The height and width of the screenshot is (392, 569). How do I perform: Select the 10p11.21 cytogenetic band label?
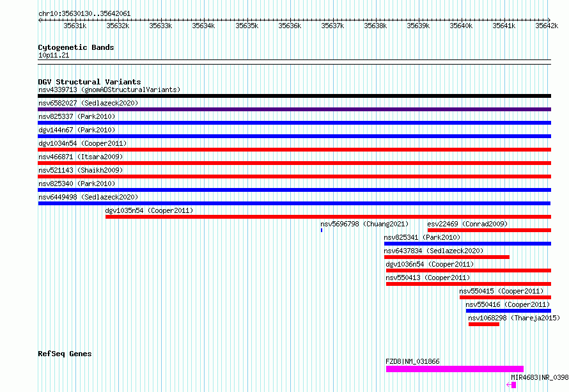coord(54,55)
